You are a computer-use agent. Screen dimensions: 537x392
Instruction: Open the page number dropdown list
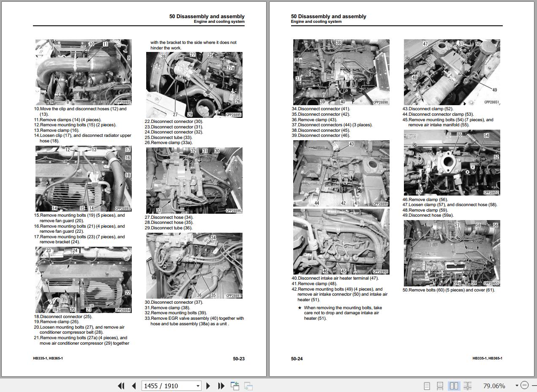pos(198,386)
